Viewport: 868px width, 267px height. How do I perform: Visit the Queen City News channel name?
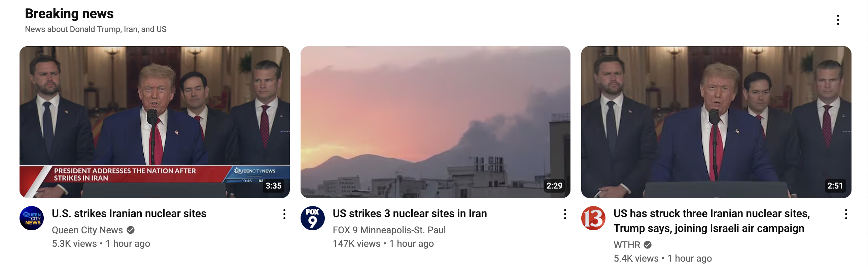(87, 230)
